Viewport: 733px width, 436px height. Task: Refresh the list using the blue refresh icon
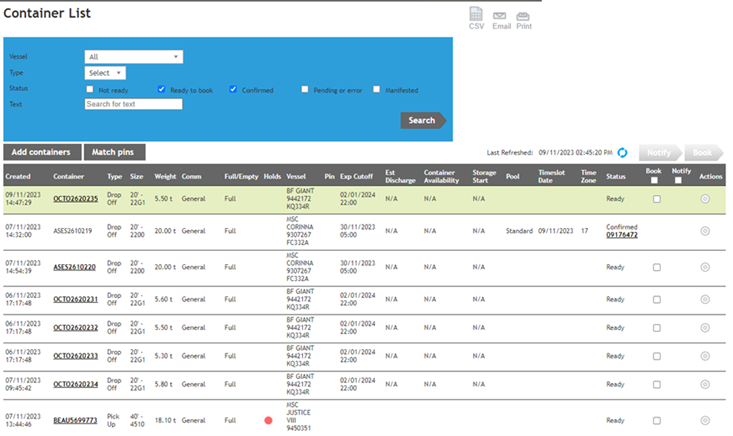[622, 152]
